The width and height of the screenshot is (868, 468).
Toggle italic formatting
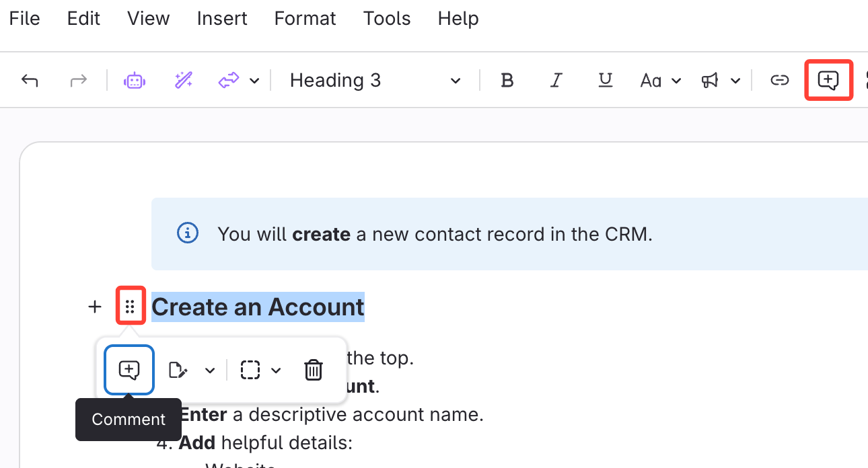click(x=556, y=81)
